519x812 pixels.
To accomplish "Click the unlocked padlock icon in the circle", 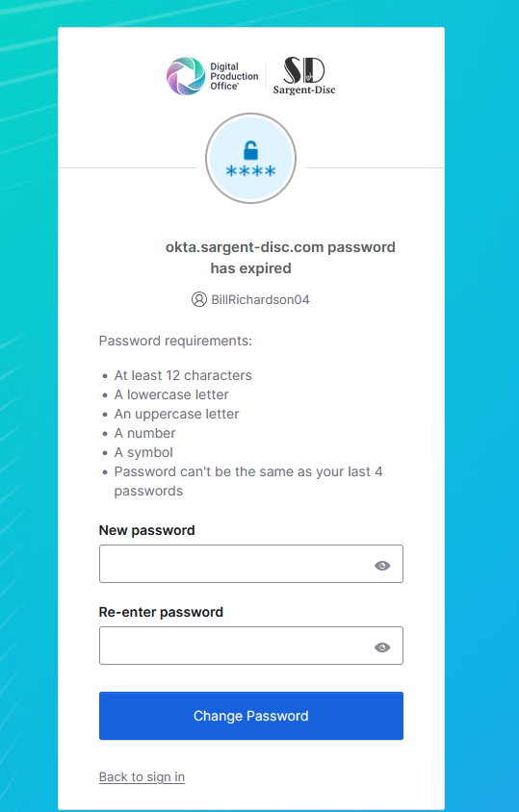I will point(250,150).
